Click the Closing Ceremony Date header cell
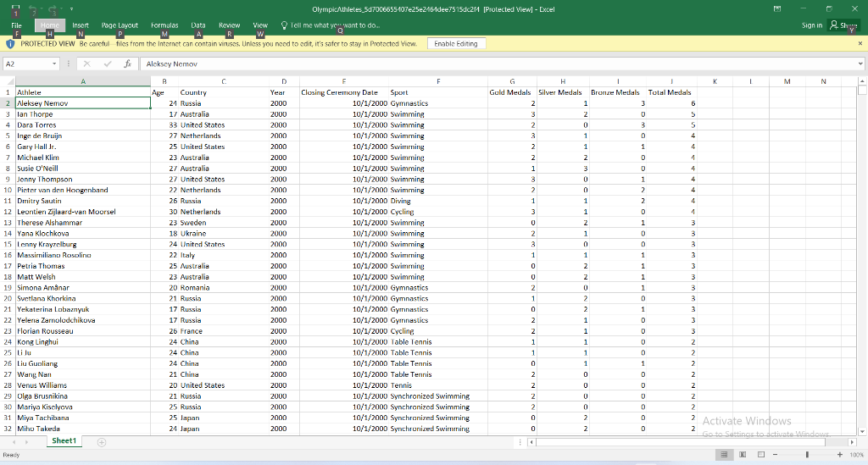This screenshot has width=868, height=465. pyautogui.click(x=344, y=92)
